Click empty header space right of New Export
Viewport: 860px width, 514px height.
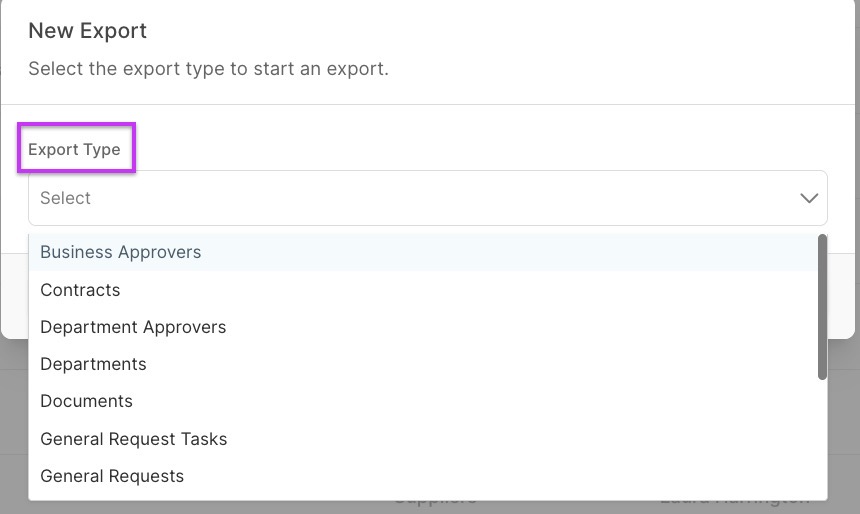pos(500,31)
